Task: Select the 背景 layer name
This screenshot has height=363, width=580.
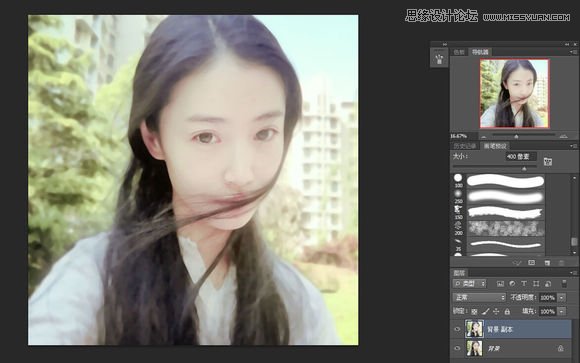Action: pos(493,349)
